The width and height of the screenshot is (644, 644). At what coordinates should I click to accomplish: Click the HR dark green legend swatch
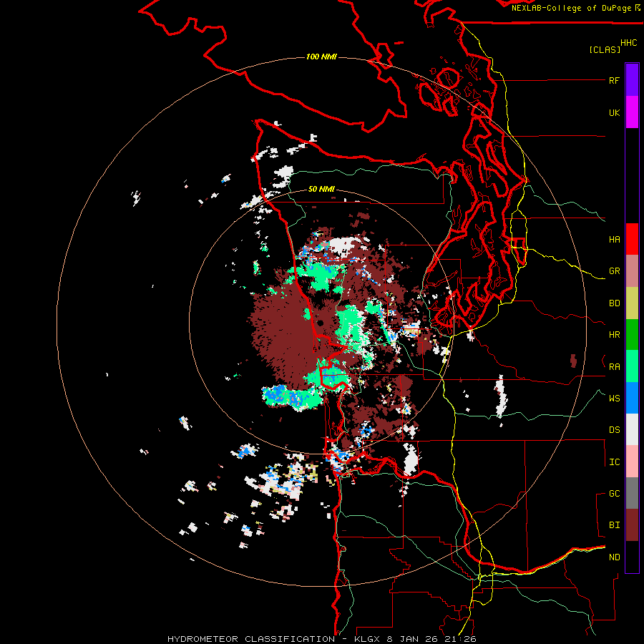coord(632,335)
